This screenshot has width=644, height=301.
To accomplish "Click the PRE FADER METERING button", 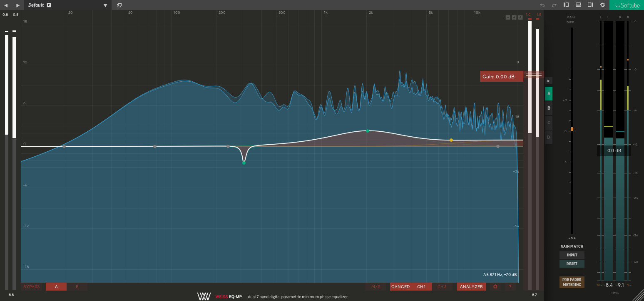I will [572, 282].
